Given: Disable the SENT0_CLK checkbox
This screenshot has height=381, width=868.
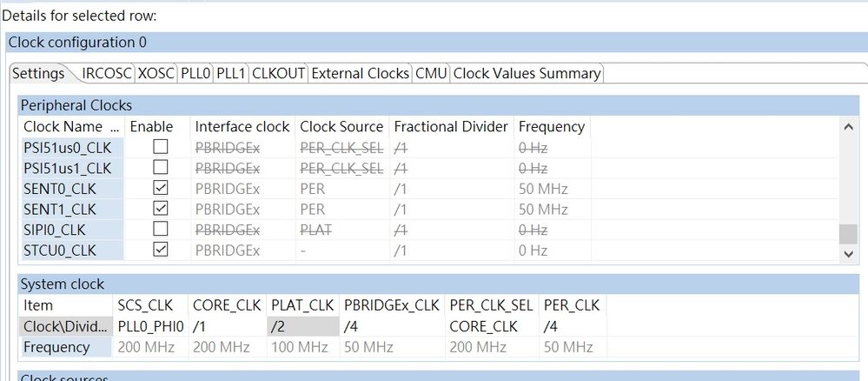Looking at the screenshot, I should coord(160,189).
